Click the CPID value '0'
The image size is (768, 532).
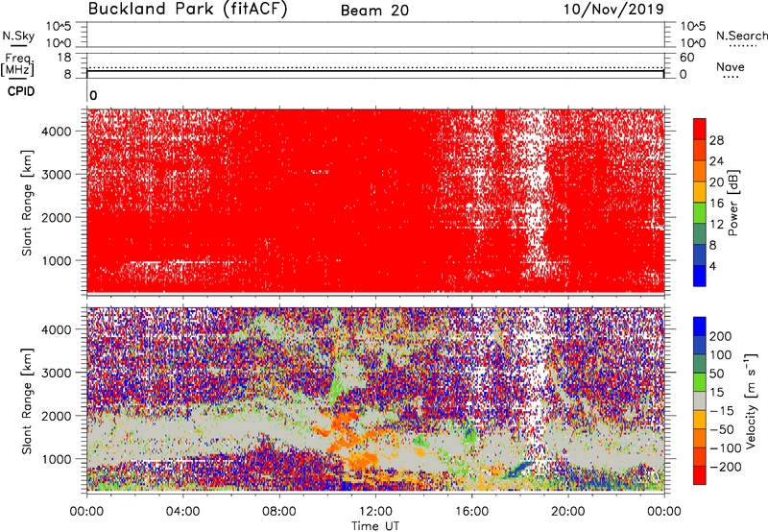(x=93, y=96)
